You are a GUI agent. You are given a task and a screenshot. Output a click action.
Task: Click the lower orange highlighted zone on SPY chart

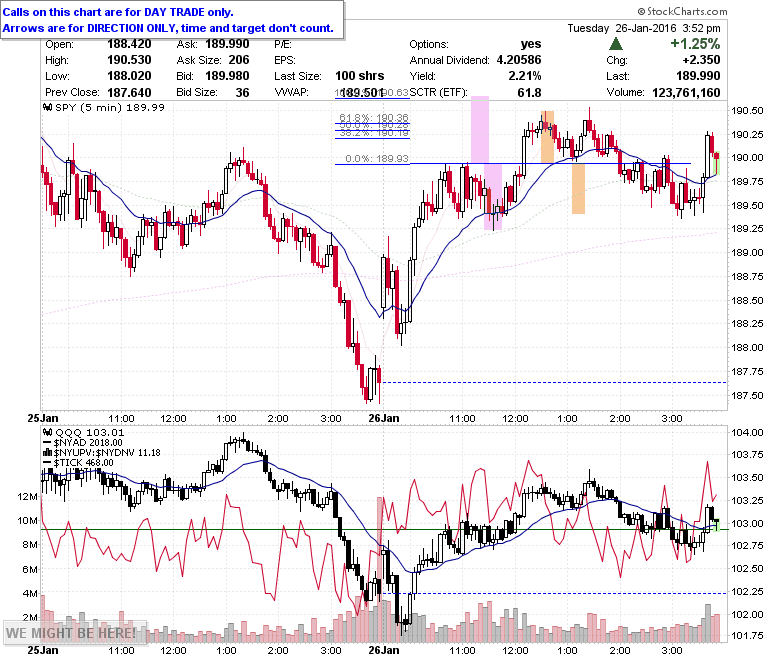[x=579, y=188]
